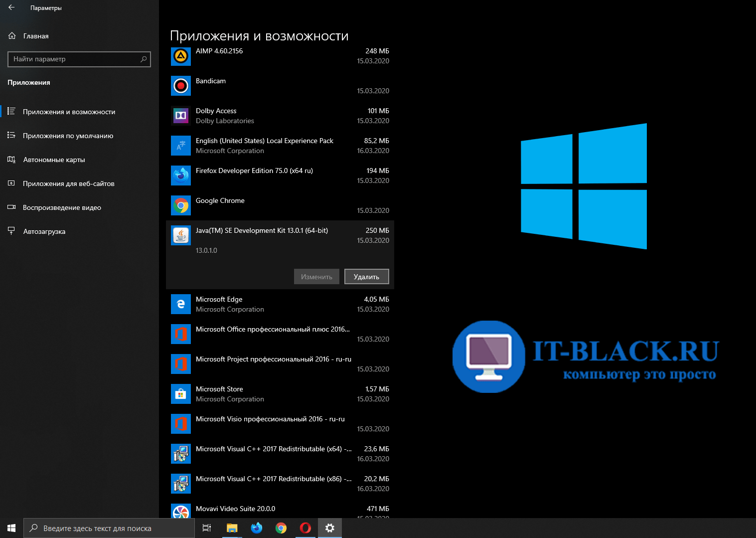The width and height of the screenshot is (756, 538).
Task: Select the Bandicam icon in the list
Action: tap(180, 85)
